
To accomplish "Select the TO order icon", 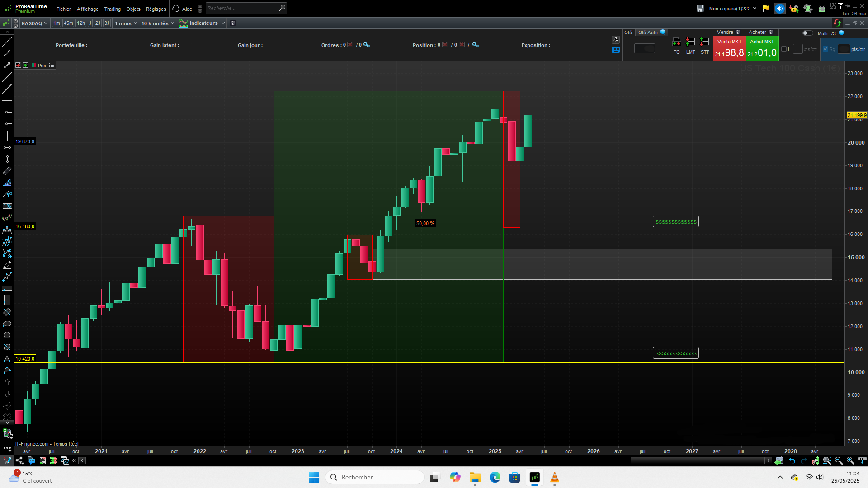I will click(x=676, y=42).
